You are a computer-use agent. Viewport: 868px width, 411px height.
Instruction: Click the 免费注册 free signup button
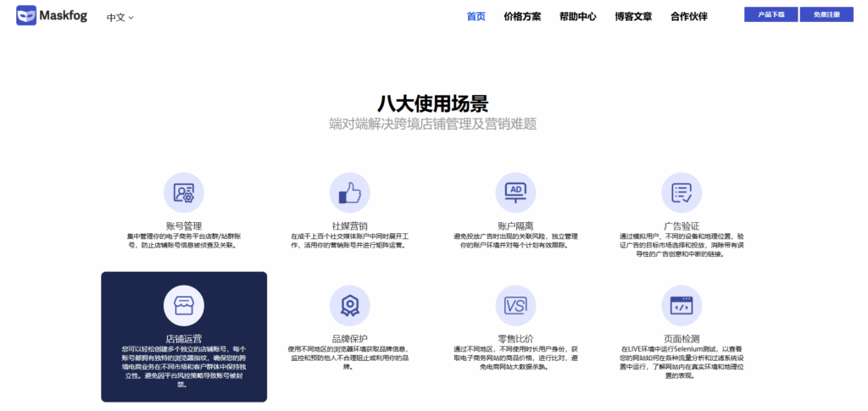[826, 14]
